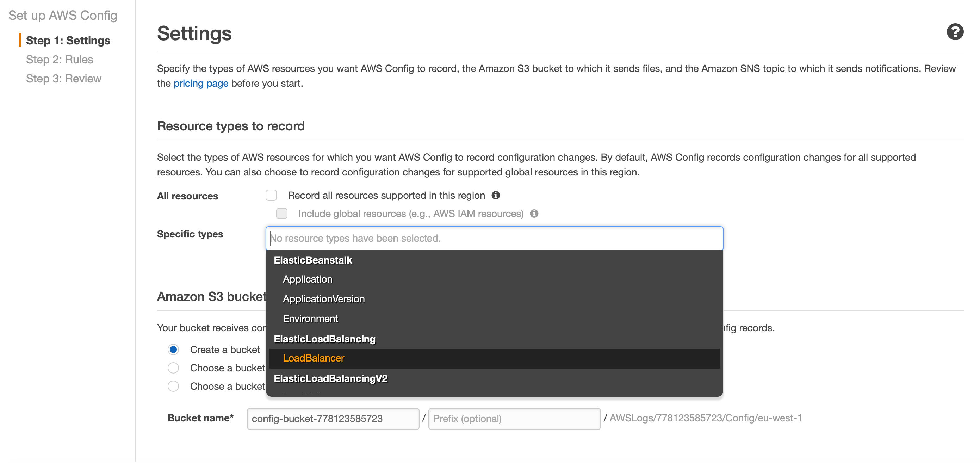Check Record all resources supported in this region
Image resolution: width=980 pixels, height=463 pixels.
(271, 195)
